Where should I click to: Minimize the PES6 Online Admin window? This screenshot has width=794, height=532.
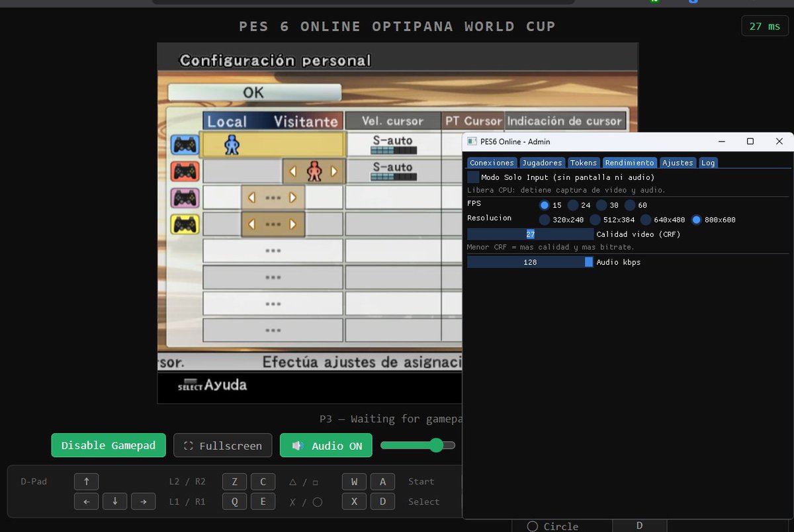(721, 142)
